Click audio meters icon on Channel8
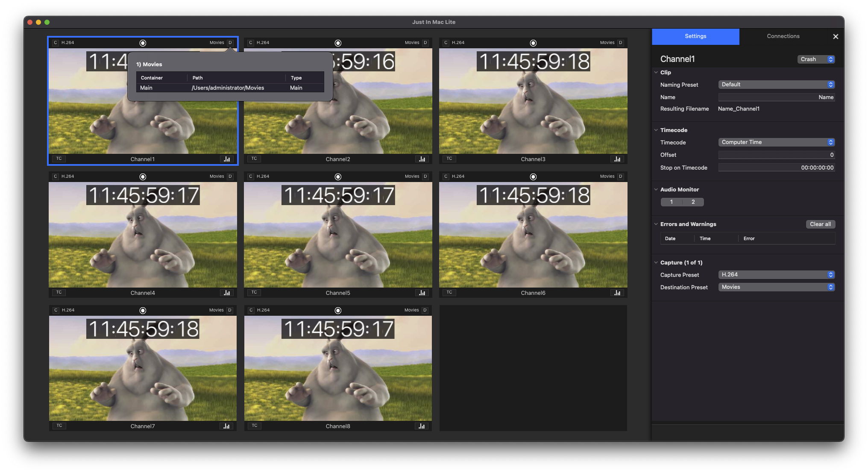868x473 pixels. coord(422,426)
